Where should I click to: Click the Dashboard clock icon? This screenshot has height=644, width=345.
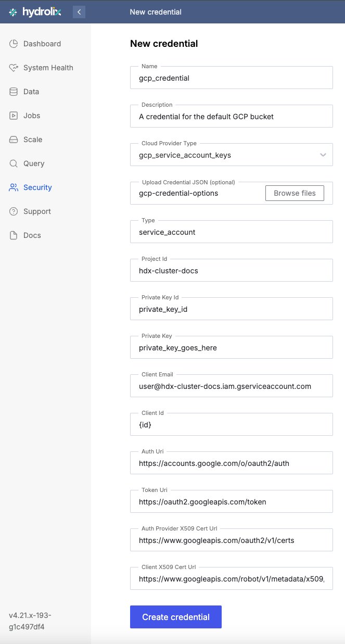pos(15,44)
